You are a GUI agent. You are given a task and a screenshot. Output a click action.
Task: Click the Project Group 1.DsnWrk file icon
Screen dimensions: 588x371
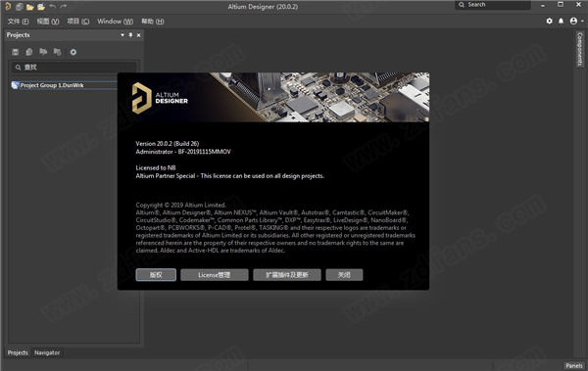pyautogui.click(x=15, y=85)
